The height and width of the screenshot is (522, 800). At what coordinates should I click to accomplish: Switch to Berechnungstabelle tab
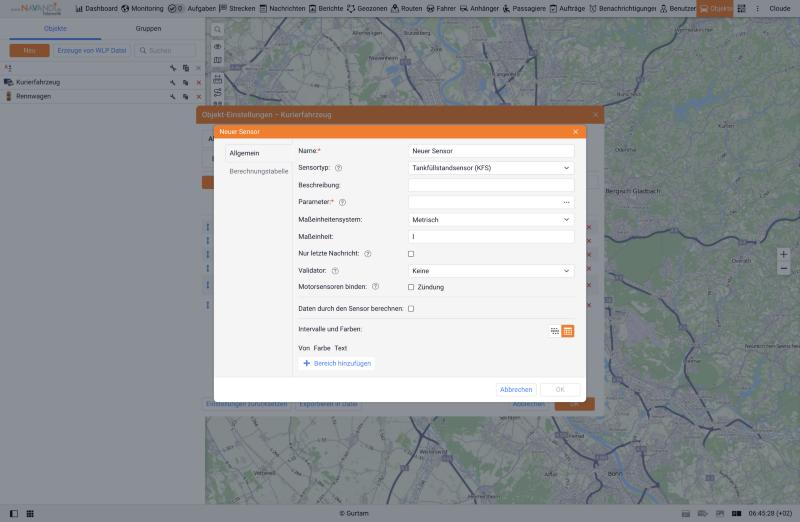[x=259, y=171]
